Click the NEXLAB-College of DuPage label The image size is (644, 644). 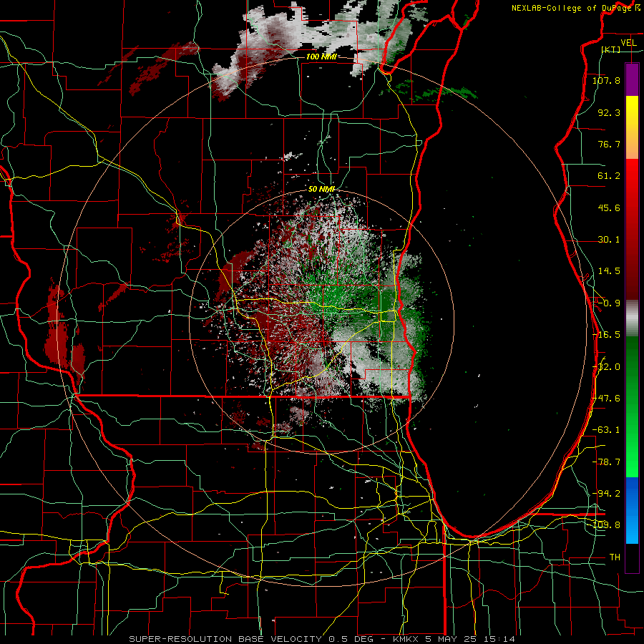click(x=576, y=8)
